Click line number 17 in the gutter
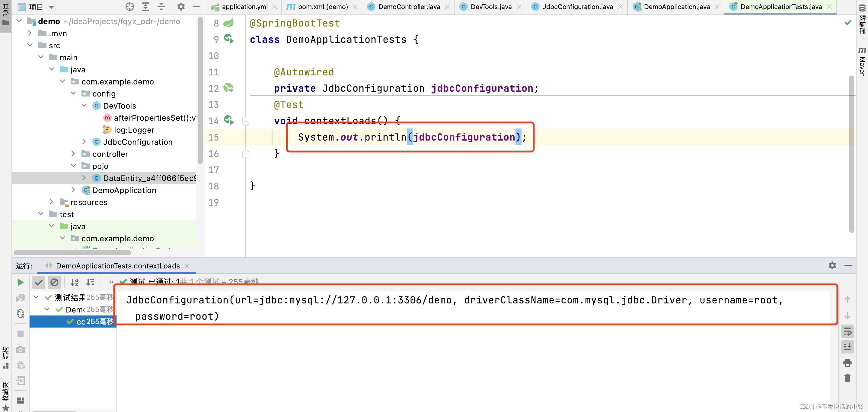868x412 pixels. 214,170
